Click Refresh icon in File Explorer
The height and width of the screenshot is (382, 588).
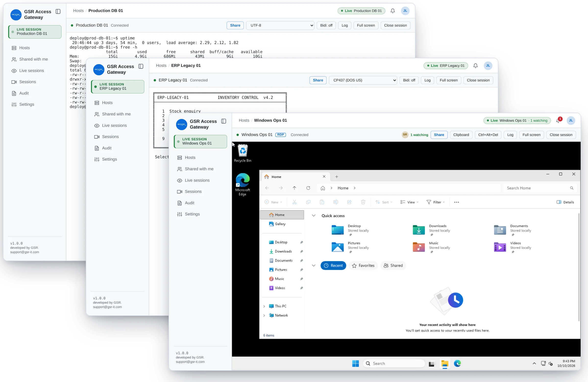308,188
